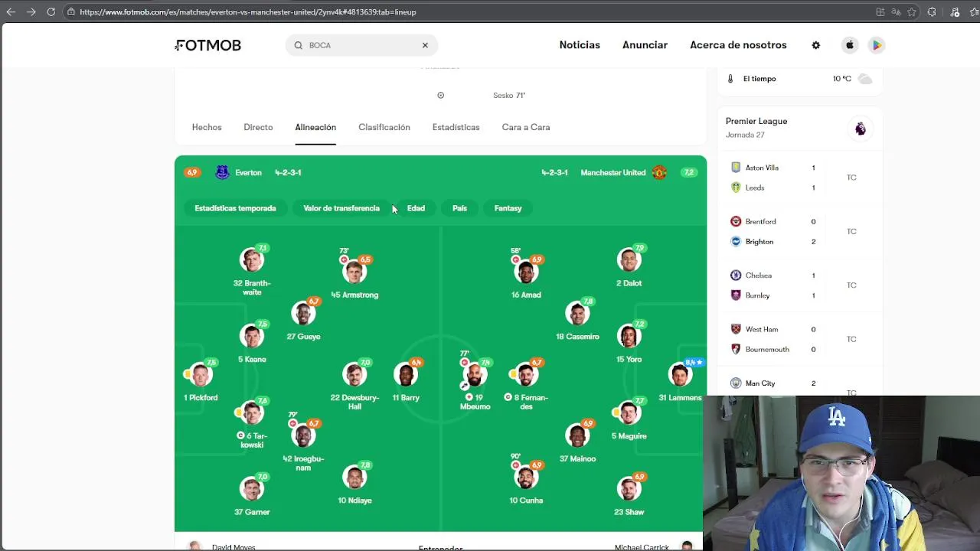The height and width of the screenshot is (551, 980).
Task: Open the Anunciar link
Action: coord(645,45)
